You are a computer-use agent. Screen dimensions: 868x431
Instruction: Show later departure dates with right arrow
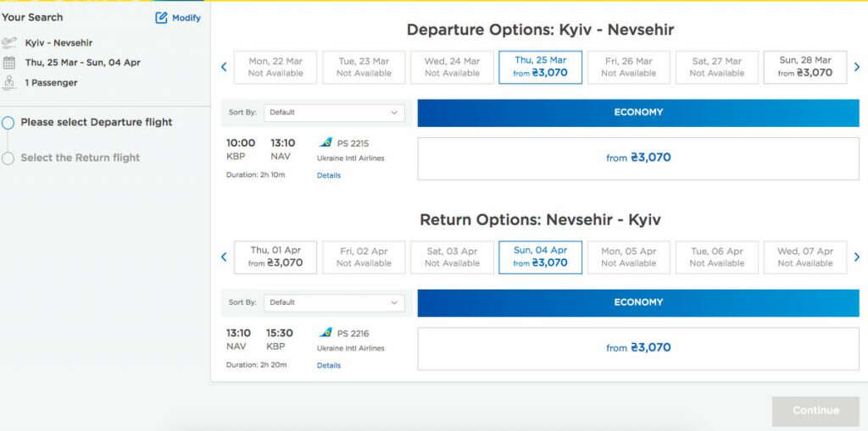coord(857,67)
